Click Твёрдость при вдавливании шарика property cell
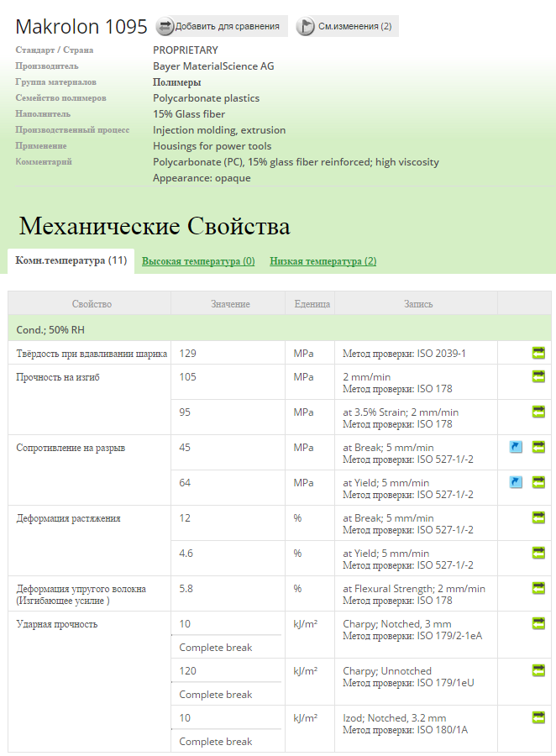 [90, 353]
